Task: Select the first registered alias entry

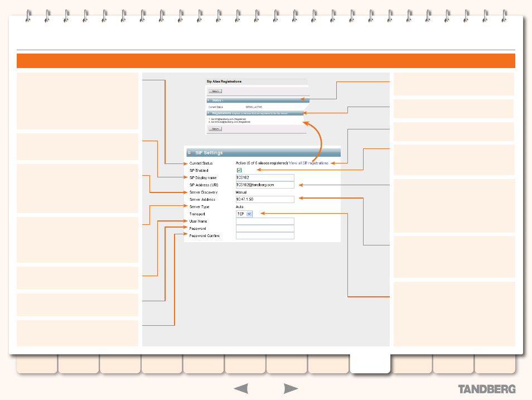Action: pyautogui.click(x=228, y=119)
